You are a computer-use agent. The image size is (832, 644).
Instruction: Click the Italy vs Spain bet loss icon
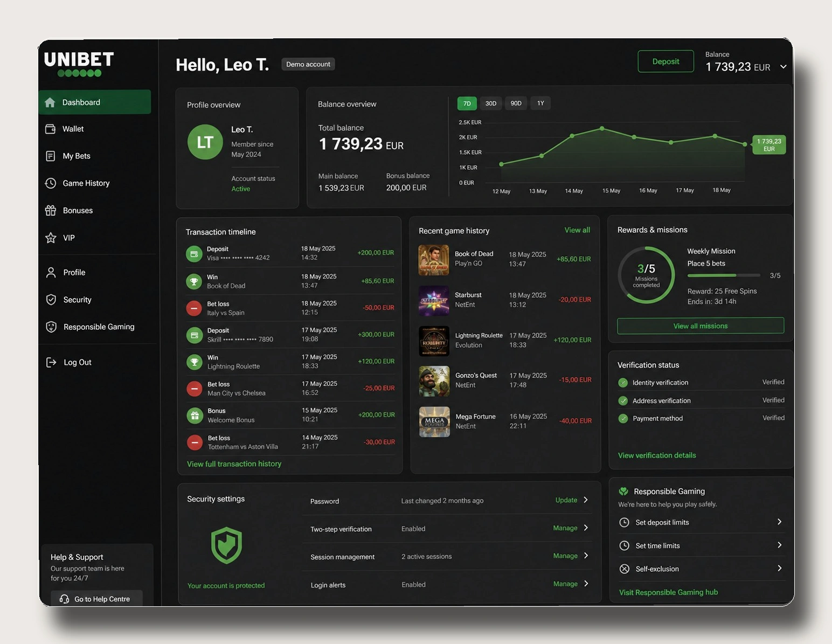click(x=194, y=308)
